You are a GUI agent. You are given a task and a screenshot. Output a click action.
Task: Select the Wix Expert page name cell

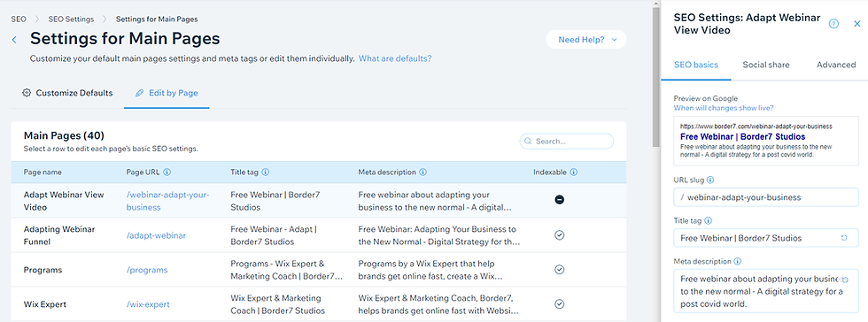[x=45, y=304]
